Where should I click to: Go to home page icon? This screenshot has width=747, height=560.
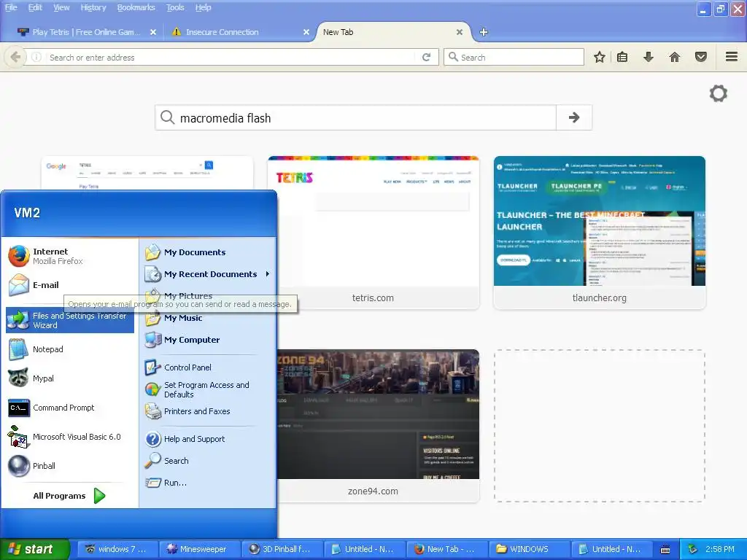[675, 57]
